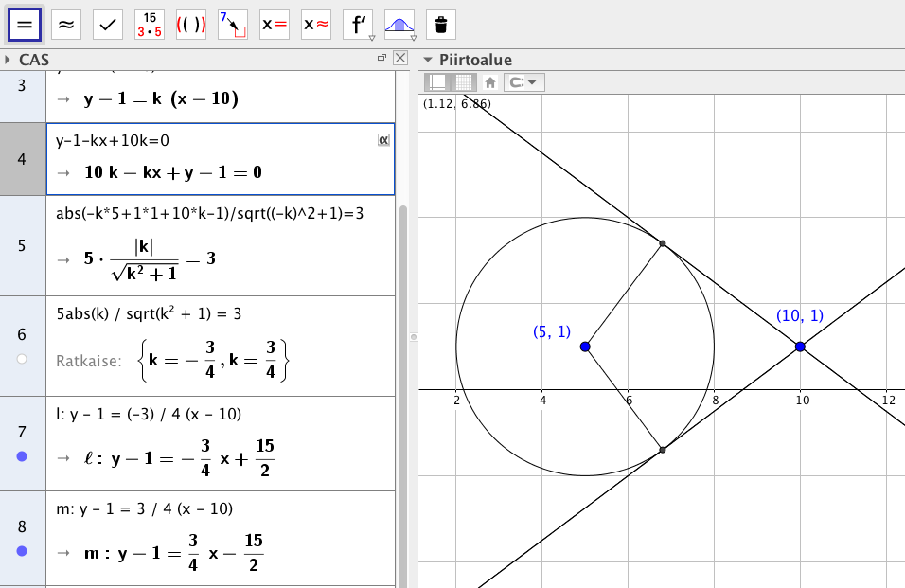Click the alpha symbol button in row 4
Screen dimensions: 905x588
point(383,139)
